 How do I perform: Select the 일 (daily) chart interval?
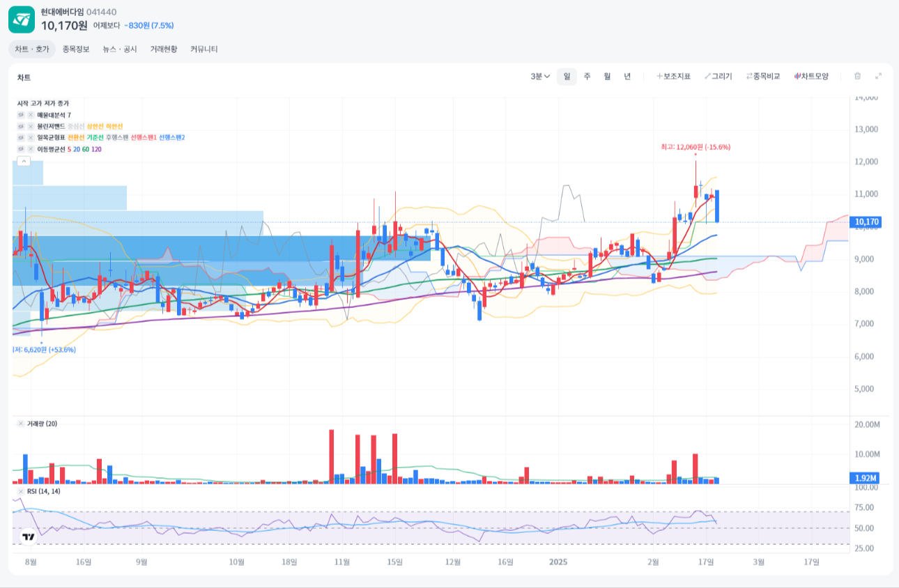coord(567,77)
